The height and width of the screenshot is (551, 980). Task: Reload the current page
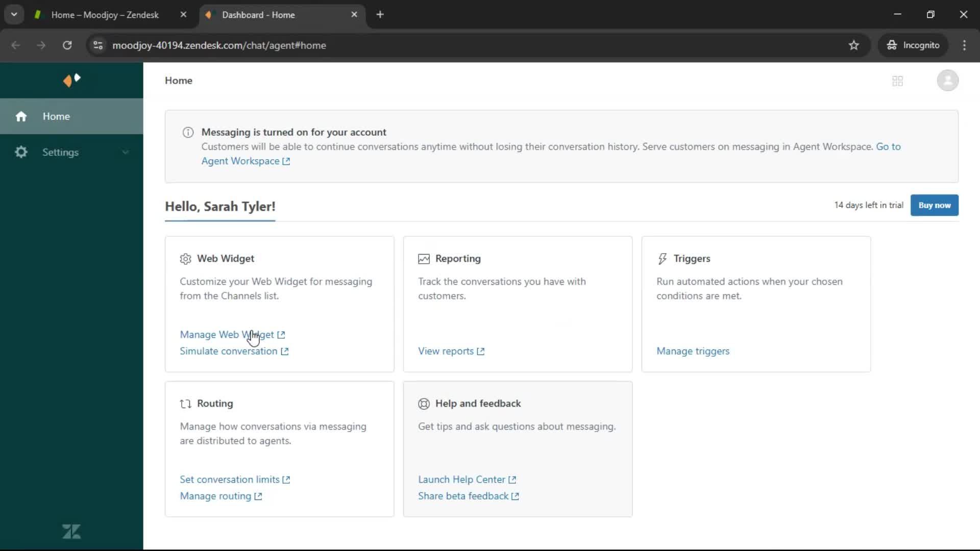coord(67,45)
